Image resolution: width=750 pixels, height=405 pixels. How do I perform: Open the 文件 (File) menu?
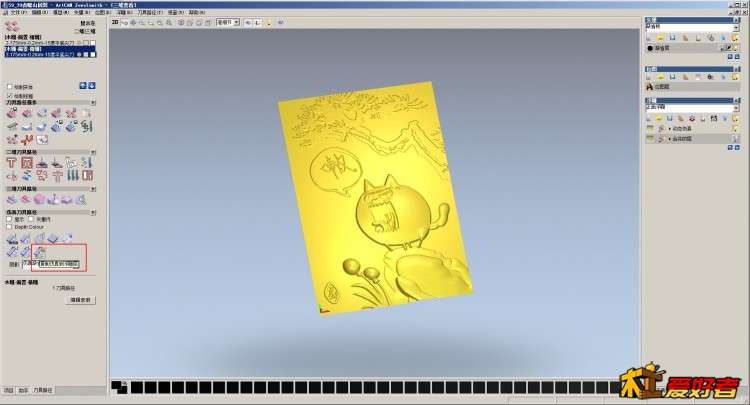point(18,12)
